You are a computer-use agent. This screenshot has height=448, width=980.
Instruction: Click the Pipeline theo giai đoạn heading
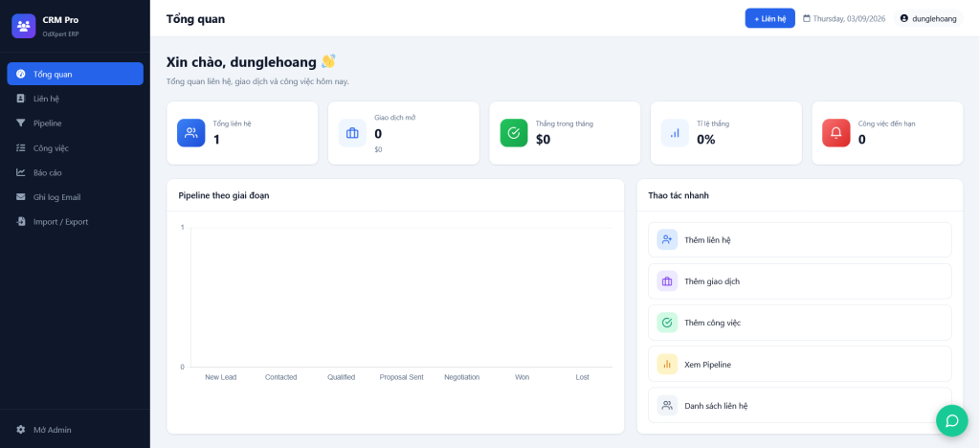point(224,195)
